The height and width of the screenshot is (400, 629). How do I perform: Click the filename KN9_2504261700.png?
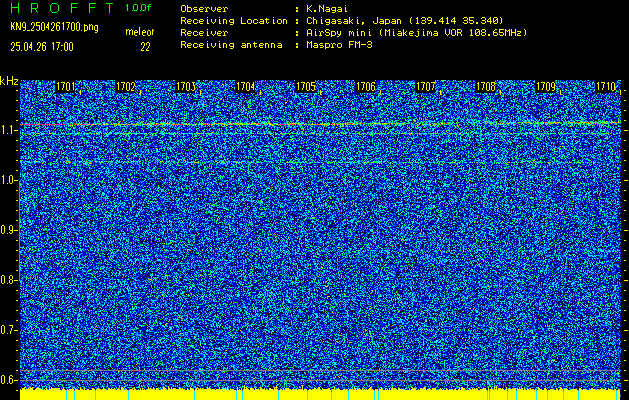pyautogui.click(x=54, y=27)
